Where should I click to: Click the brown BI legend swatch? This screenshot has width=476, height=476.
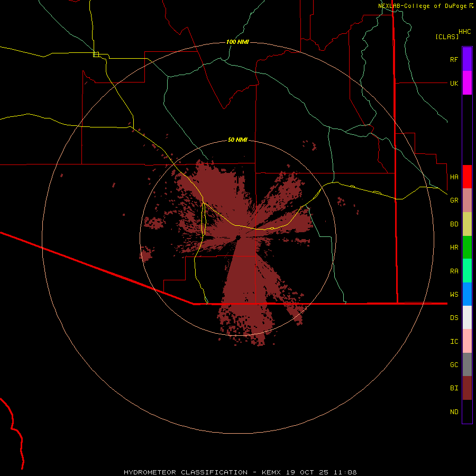[467, 388]
